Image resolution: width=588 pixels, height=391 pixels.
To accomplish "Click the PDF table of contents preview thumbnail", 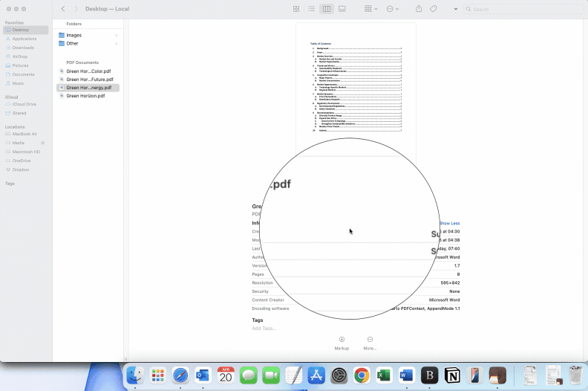I will [x=356, y=87].
